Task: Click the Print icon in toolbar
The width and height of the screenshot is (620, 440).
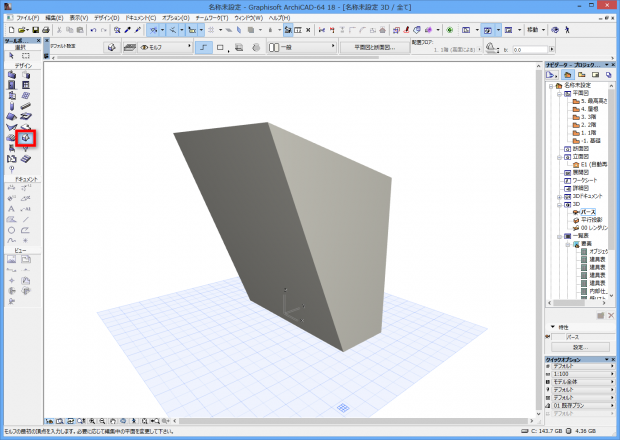Action: [47, 31]
